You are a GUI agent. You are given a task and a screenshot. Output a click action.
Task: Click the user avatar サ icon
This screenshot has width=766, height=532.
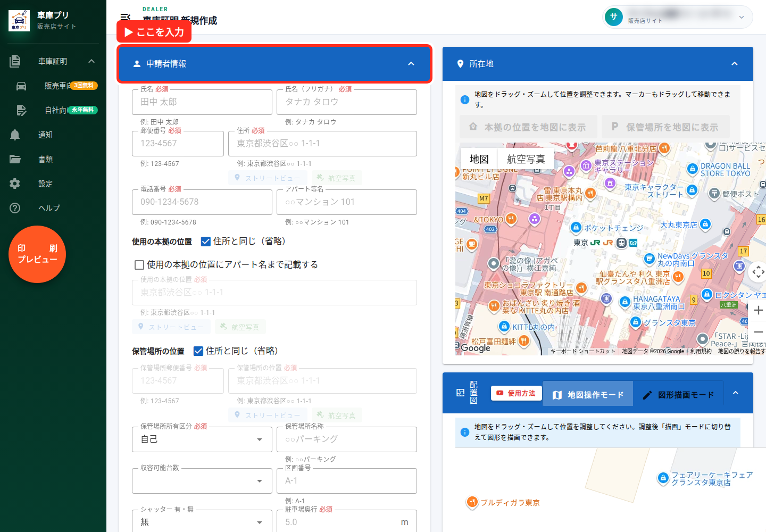[x=614, y=16]
